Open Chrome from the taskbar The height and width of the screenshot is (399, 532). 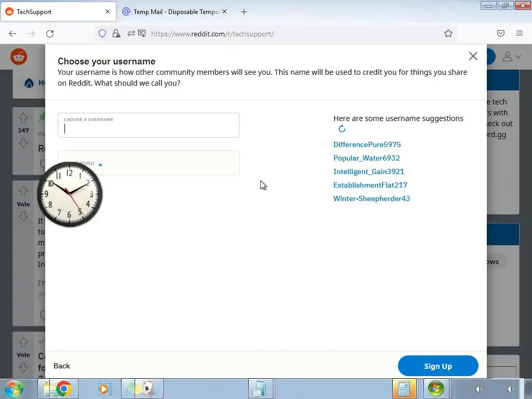64,389
